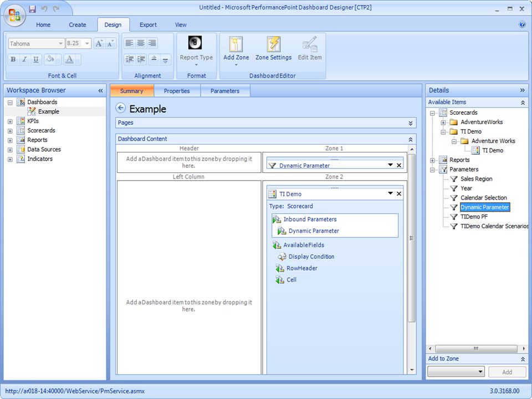
Task: Switch to the View ribbon tab
Action: pyautogui.click(x=181, y=25)
